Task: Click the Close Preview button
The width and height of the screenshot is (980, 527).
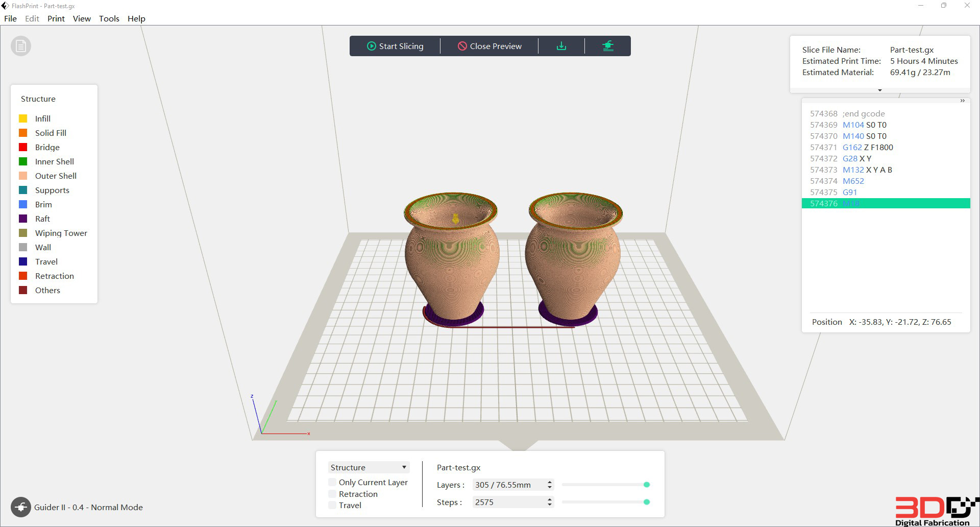Action: pyautogui.click(x=489, y=46)
